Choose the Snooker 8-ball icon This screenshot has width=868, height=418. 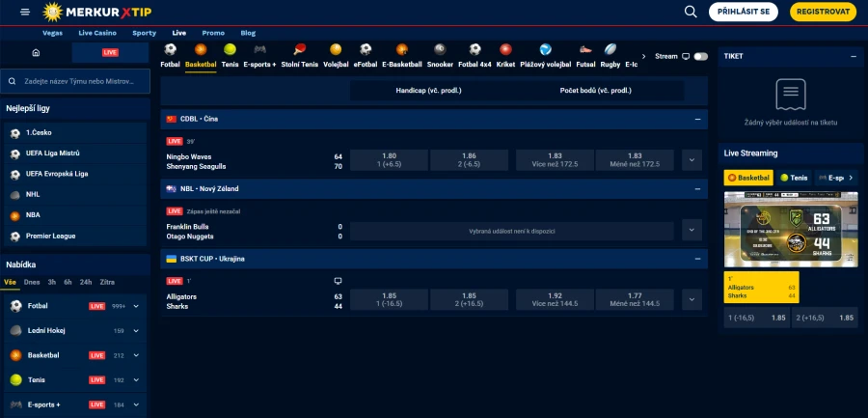point(440,49)
